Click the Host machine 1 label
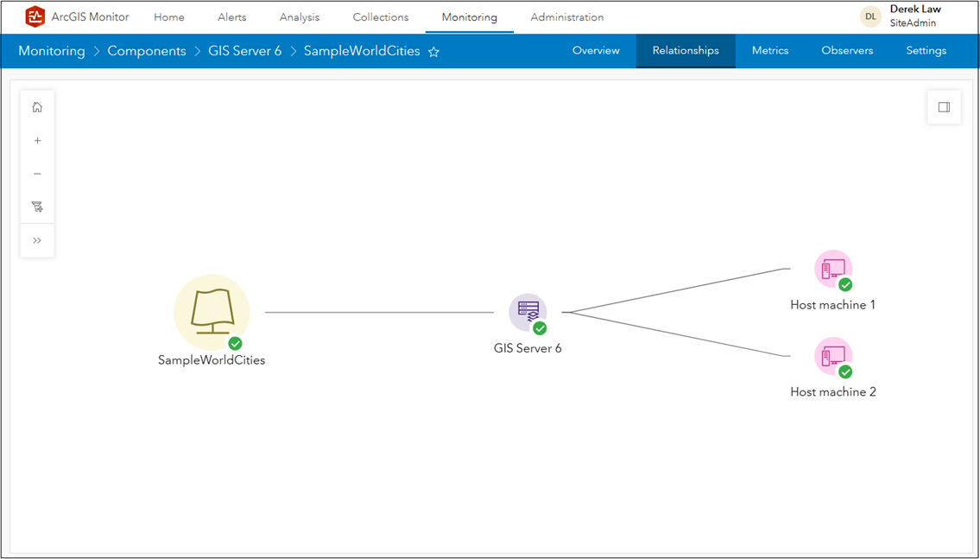The image size is (980, 559). tap(833, 305)
